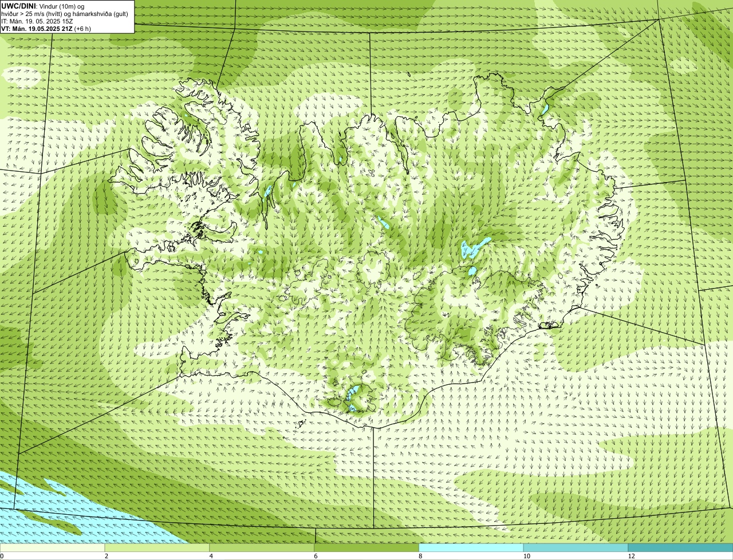733x560 pixels.
Task: Click the 'IT: Mán. 19. 05. 2025 15Z' line
Action: [x=37, y=21]
